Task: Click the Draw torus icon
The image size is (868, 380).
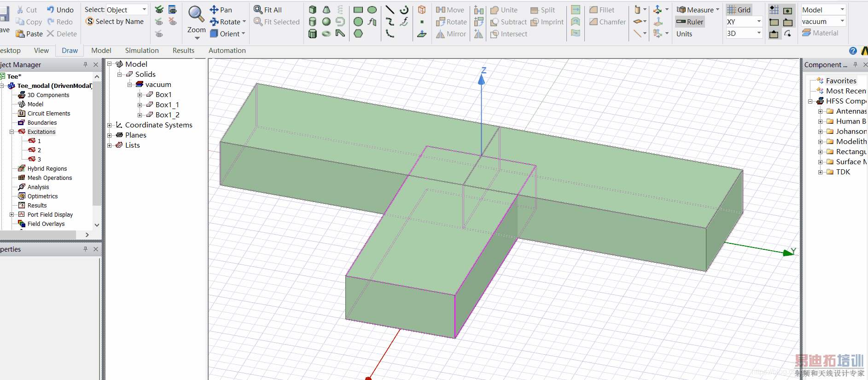Action: coord(326,34)
